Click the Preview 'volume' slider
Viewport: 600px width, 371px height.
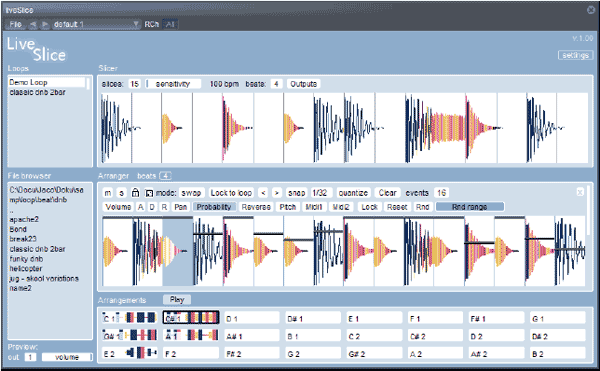(67, 357)
